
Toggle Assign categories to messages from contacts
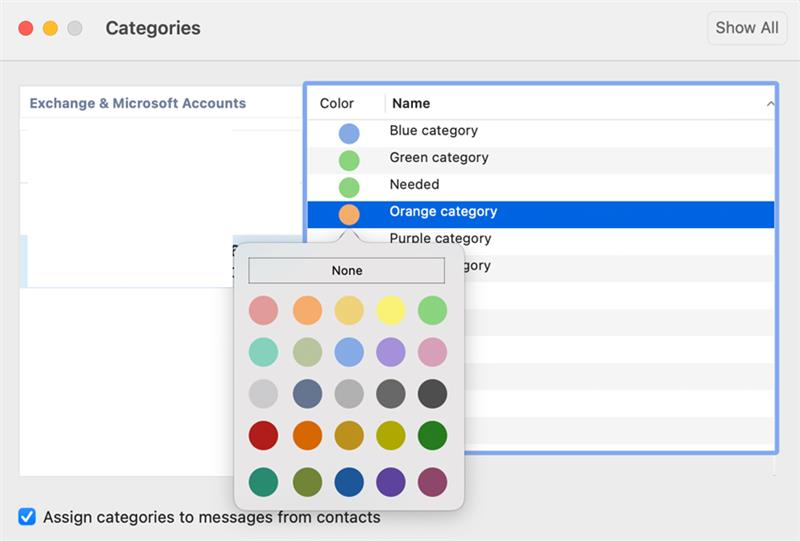(x=27, y=517)
